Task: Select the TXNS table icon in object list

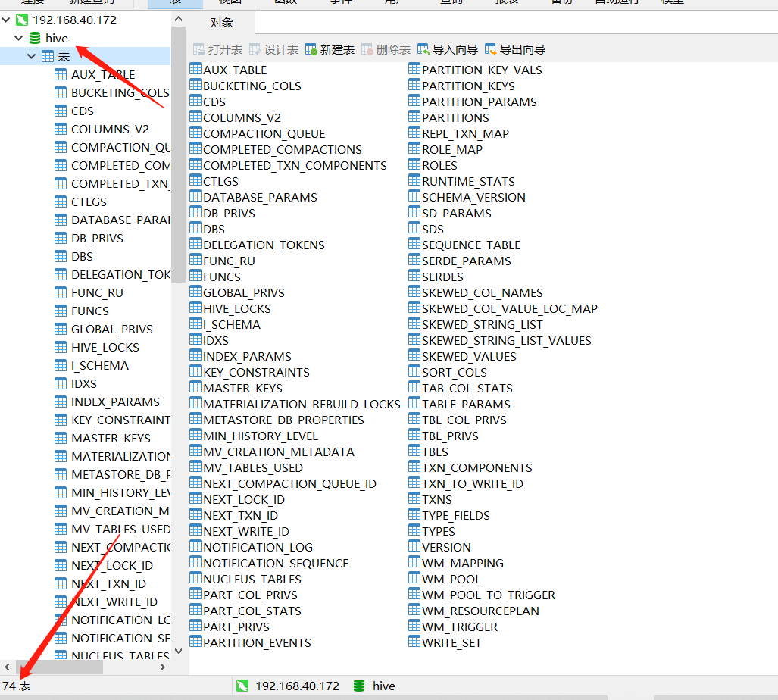Action: click(x=414, y=498)
